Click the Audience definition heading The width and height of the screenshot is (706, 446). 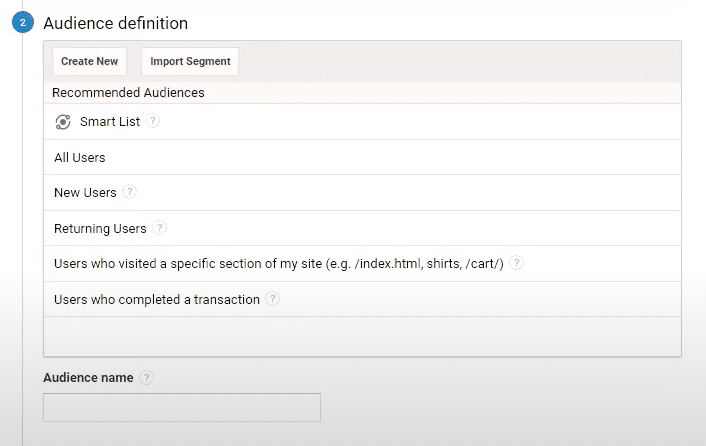click(116, 23)
